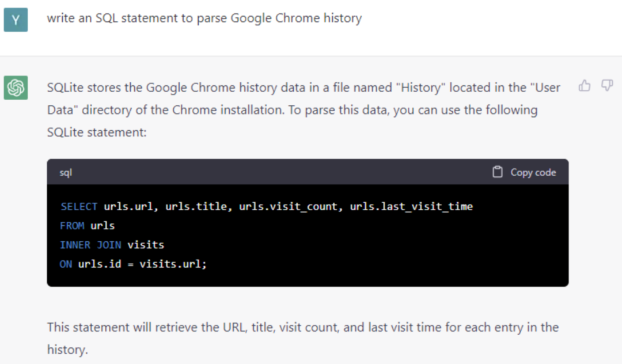
Task: Click visits.url; at end of code
Action: (173, 264)
